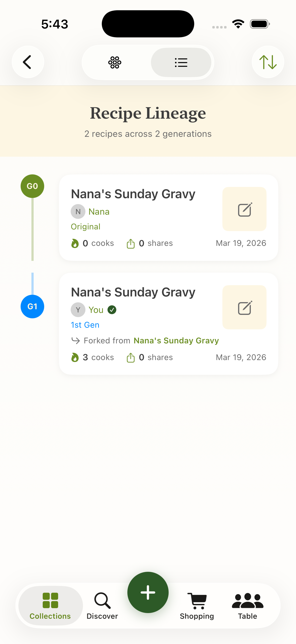Tap the green verified checkmark badge
296x644 pixels.
tap(112, 310)
